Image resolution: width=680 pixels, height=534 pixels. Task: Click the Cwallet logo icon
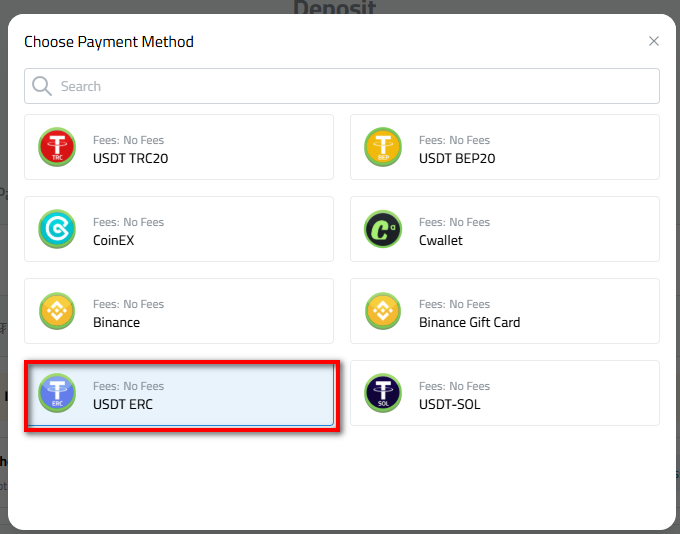point(383,229)
